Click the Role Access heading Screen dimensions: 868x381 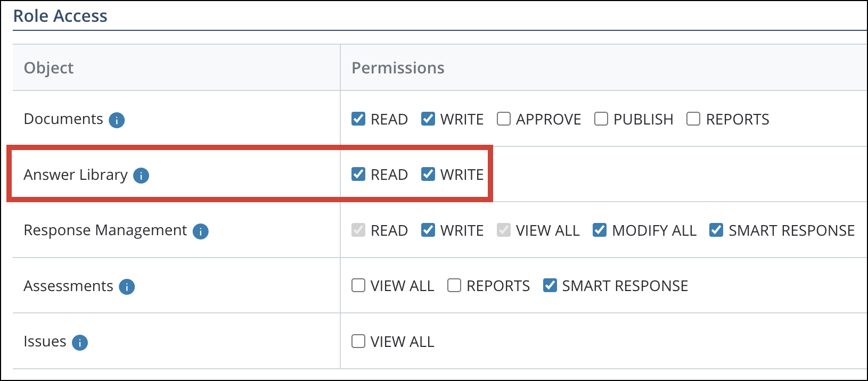(60, 15)
